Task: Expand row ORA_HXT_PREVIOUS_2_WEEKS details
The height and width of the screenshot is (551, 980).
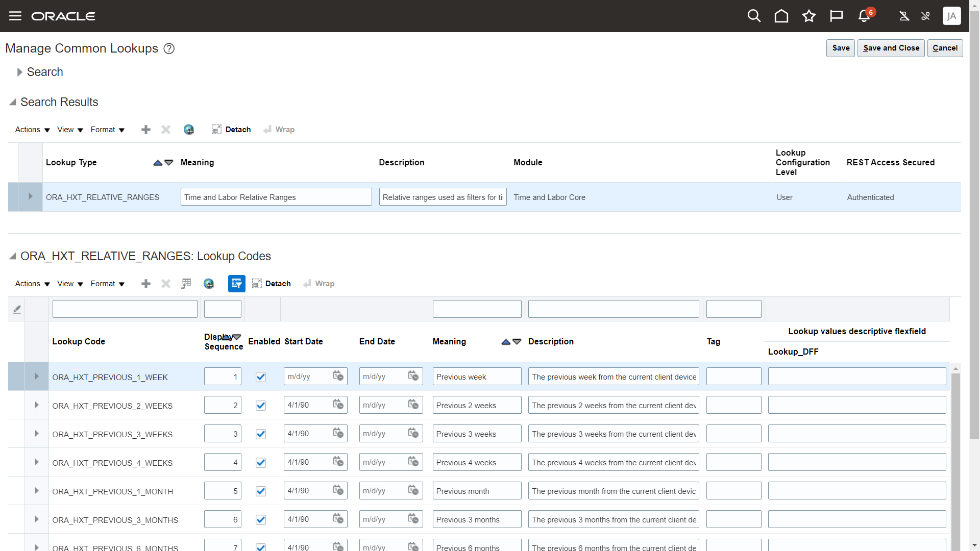Action: (37, 405)
